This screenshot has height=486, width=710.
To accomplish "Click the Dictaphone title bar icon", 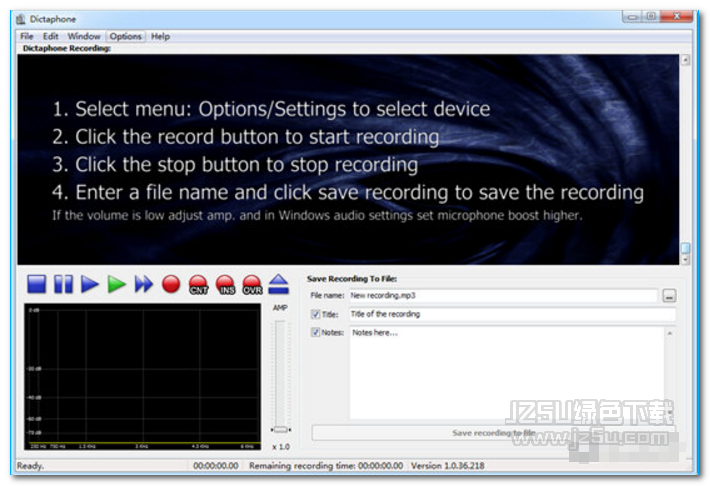I will (x=21, y=19).
